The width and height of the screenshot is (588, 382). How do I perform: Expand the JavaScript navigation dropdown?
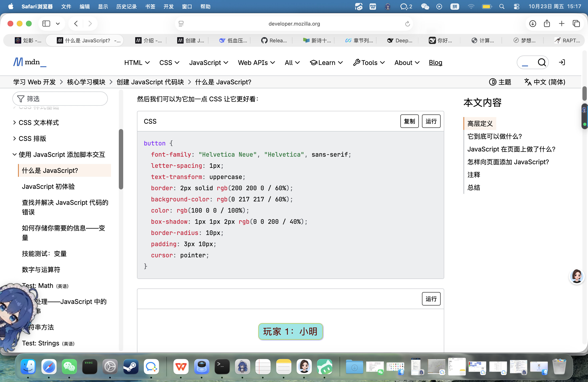point(209,63)
